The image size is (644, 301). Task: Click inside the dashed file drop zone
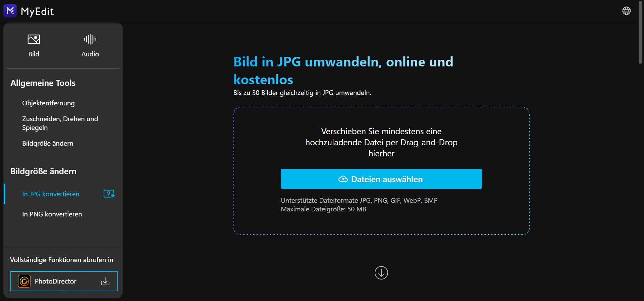pos(381,221)
